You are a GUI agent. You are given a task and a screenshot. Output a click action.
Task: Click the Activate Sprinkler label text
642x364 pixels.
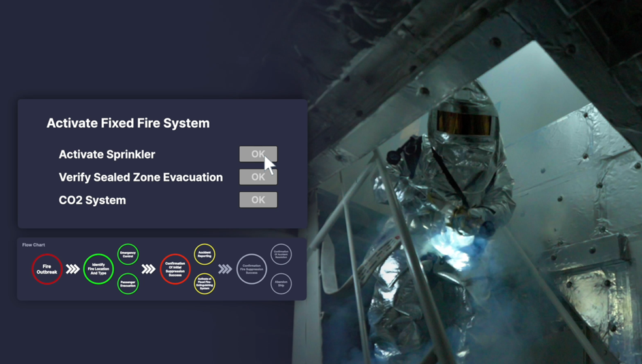107,155
